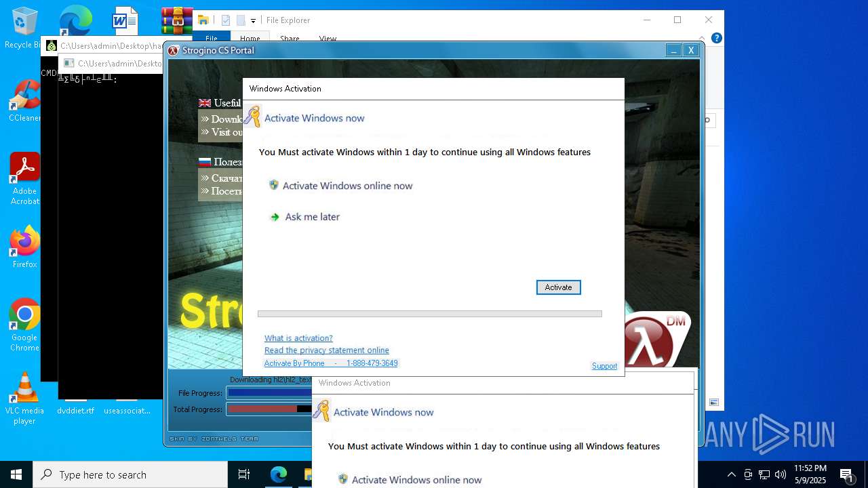Open Read the privacy statement online link

pyautogui.click(x=327, y=350)
